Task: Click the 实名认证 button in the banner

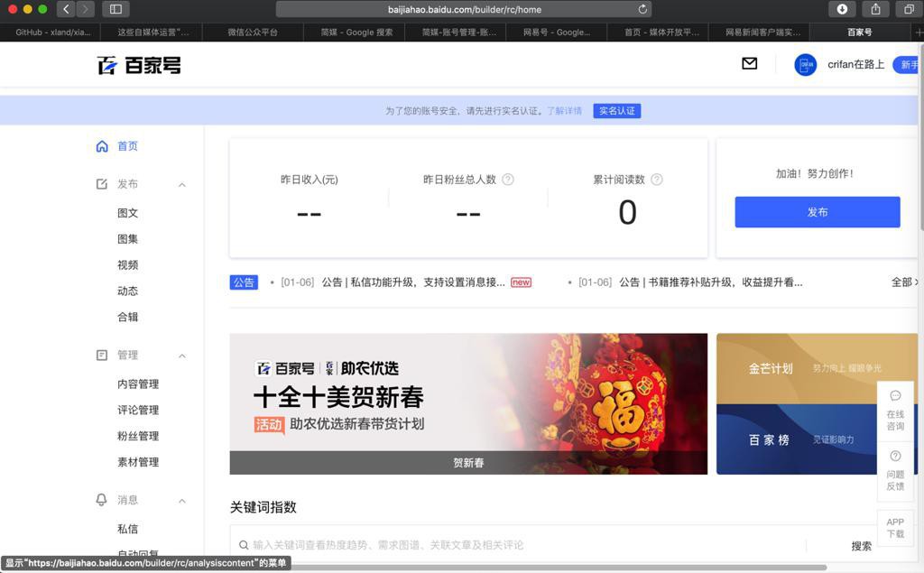Action: [x=617, y=111]
